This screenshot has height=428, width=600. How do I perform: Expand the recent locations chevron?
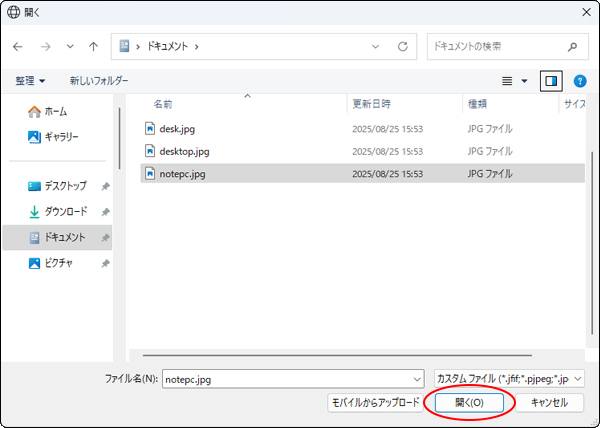coord(69,46)
